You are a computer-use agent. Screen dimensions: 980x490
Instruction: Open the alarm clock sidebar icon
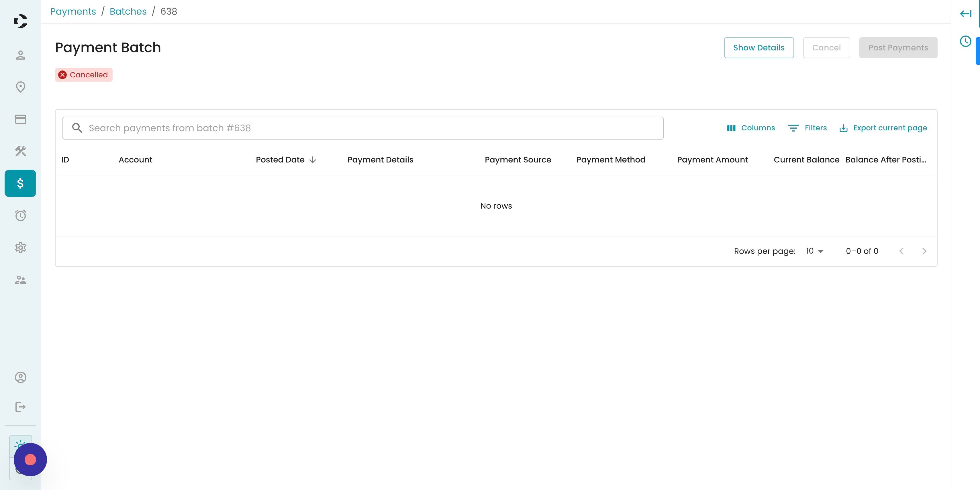(21, 216)
